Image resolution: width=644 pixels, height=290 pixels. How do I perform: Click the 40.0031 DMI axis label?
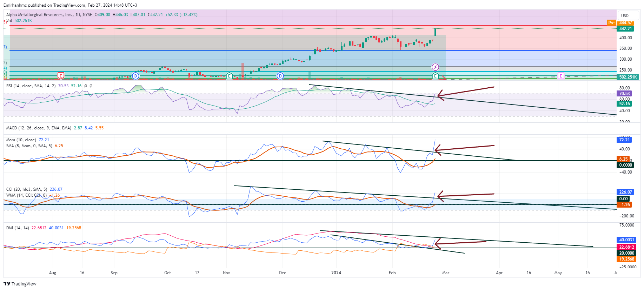pos(626,240)
